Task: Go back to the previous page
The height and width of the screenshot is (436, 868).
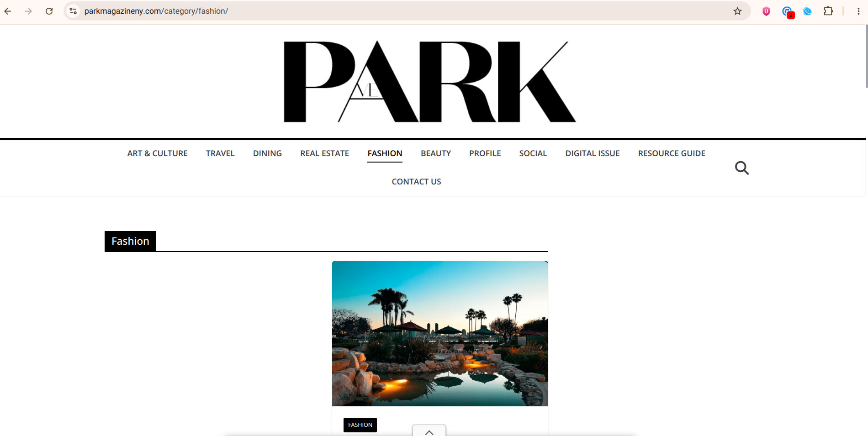Action: point(8,11)
